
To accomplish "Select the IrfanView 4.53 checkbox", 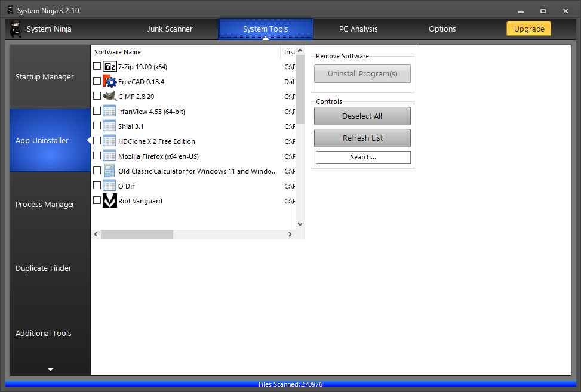I will [x=97, y=110].
